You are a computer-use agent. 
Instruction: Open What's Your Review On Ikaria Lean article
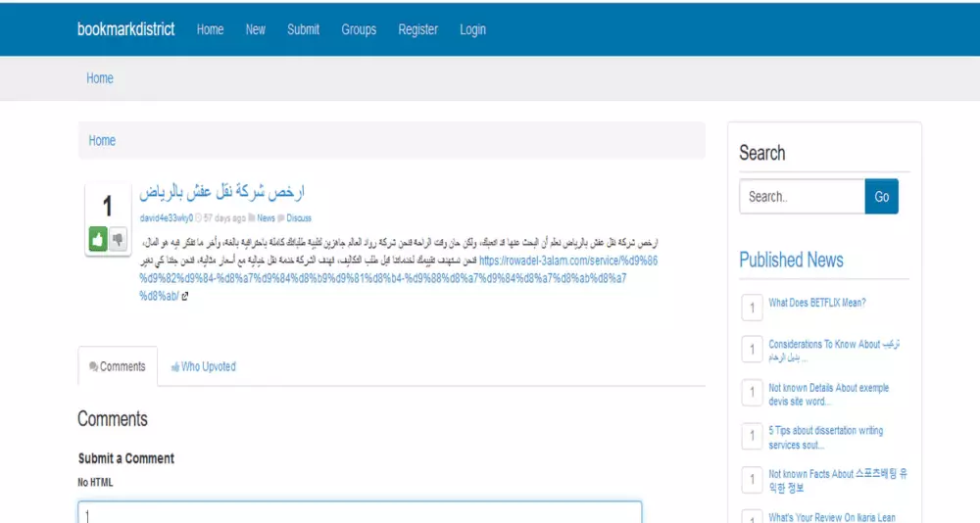(x=832, y=517)
